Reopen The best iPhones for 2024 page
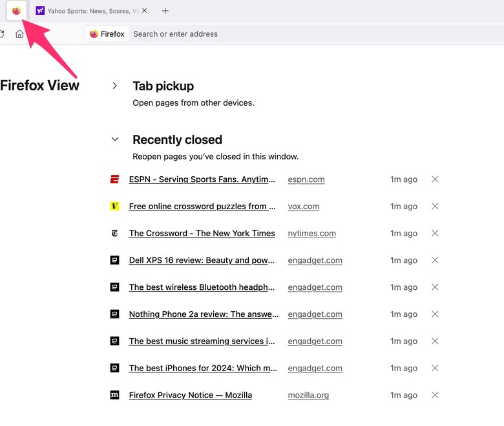This screenshot has height=426, width=504. (x=203, y=368)
